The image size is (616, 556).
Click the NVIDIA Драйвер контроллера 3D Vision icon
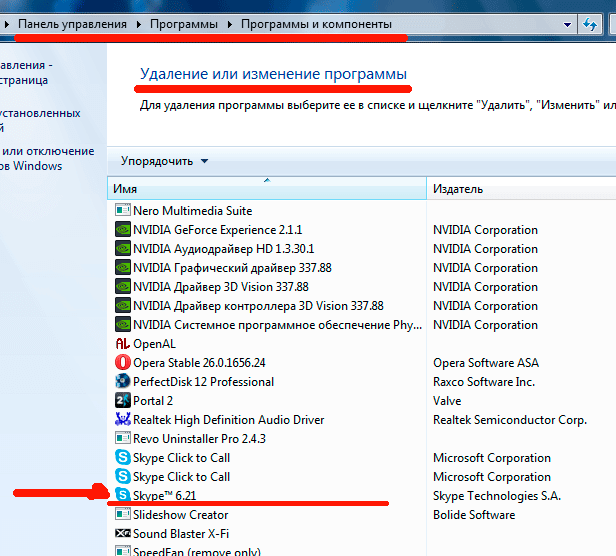click(x=123, y=305)
